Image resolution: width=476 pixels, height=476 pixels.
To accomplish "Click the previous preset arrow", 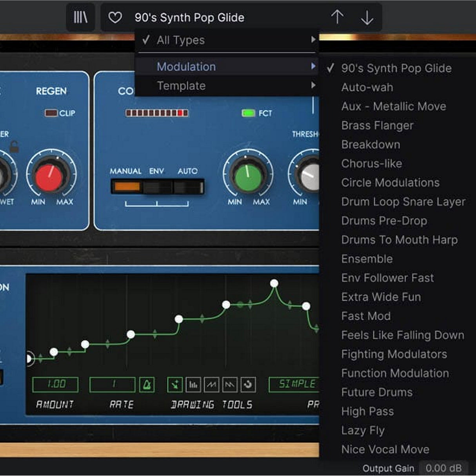I will coord(336,17).
